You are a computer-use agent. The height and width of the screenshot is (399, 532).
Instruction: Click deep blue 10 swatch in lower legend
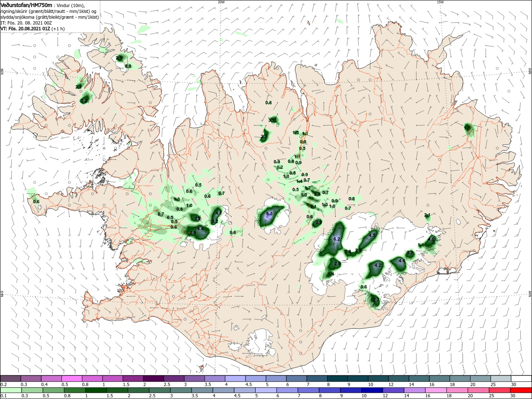372,390
